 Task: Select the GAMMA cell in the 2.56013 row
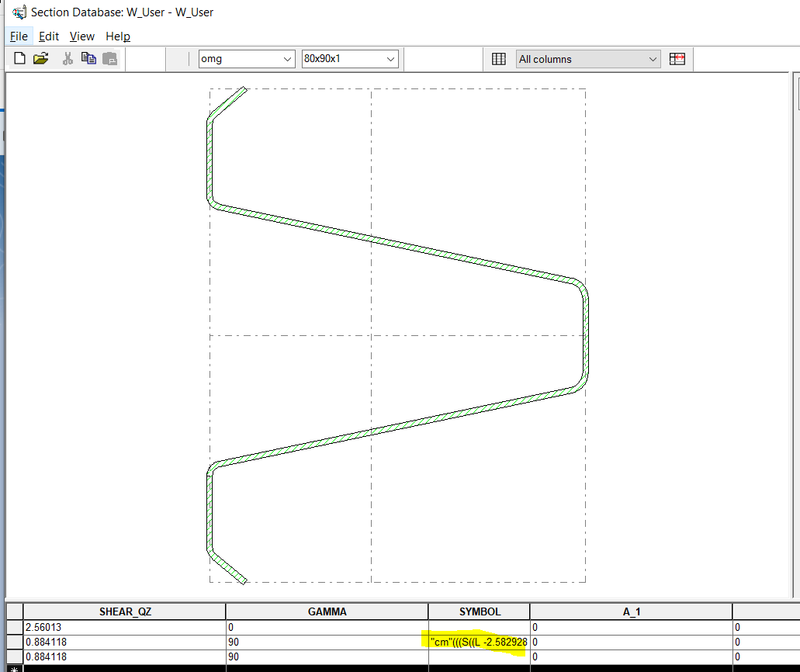click(327, 627)
